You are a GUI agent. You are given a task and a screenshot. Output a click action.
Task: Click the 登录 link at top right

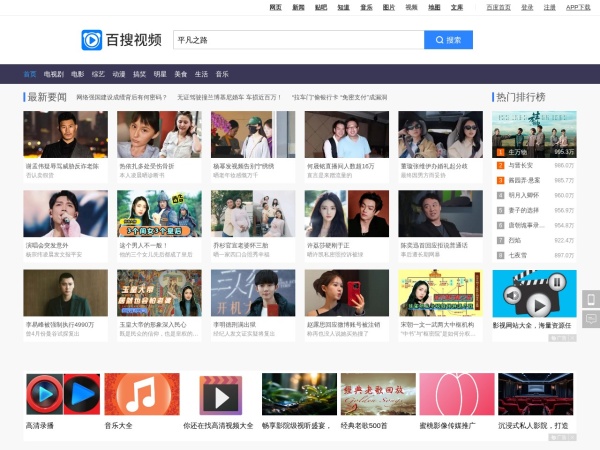(x=527, y=7)
